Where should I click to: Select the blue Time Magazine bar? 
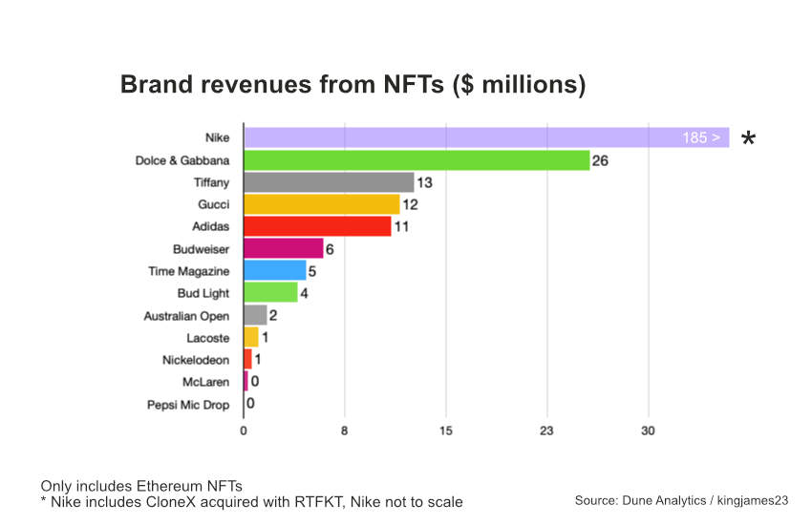pos(275,270)
